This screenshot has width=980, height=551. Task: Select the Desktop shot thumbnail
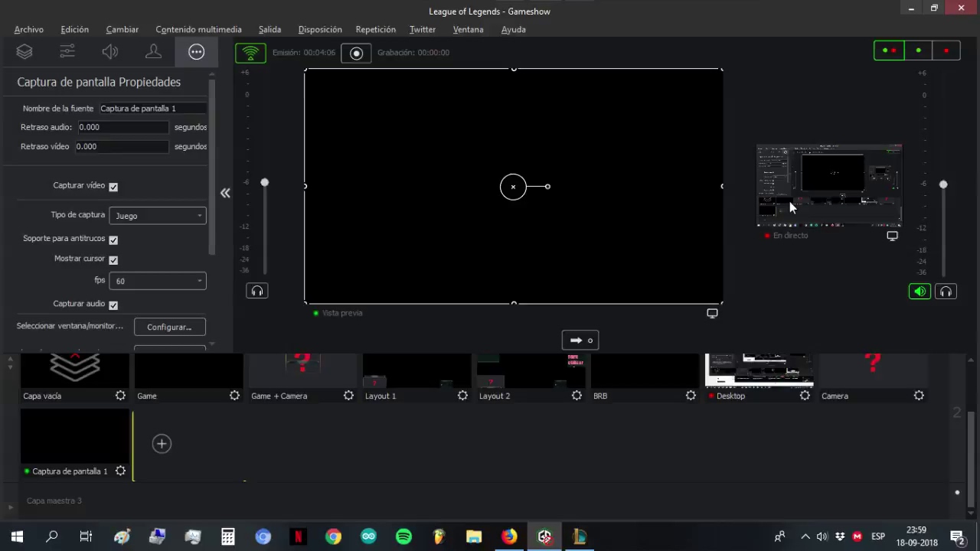[759, 370]
